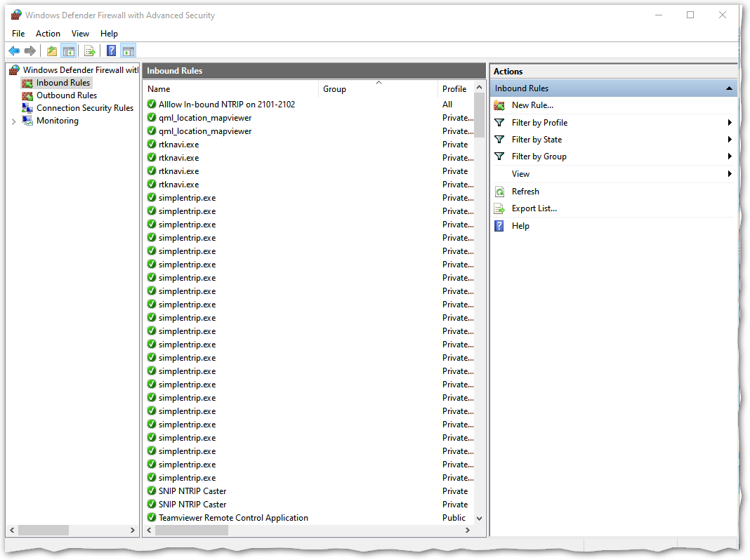Image resolution: width=750 pixels, height=560 pixels.
Task: Click the rules list scroll down arrow
Action: tap(479, 519)
